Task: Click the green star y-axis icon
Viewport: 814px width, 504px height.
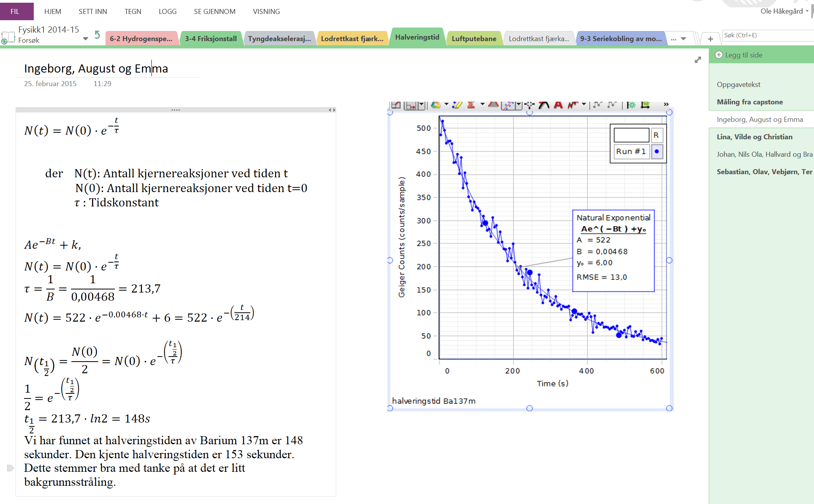Action: pyautogui.click(x=632, y=105)
